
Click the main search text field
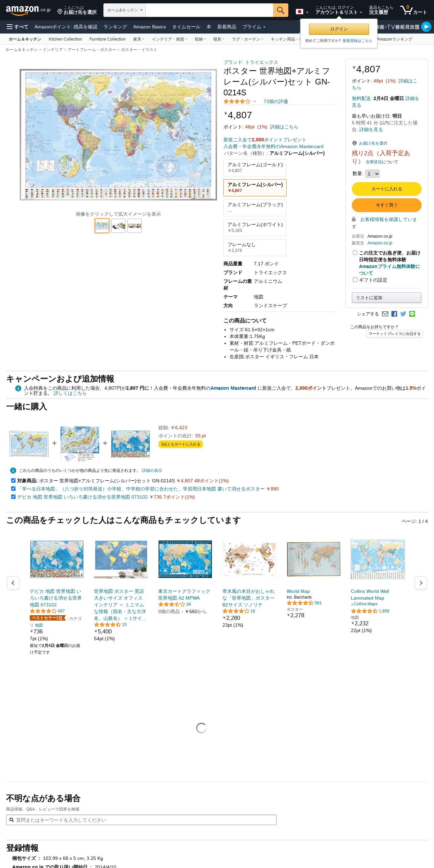click(x=209, y=10)
